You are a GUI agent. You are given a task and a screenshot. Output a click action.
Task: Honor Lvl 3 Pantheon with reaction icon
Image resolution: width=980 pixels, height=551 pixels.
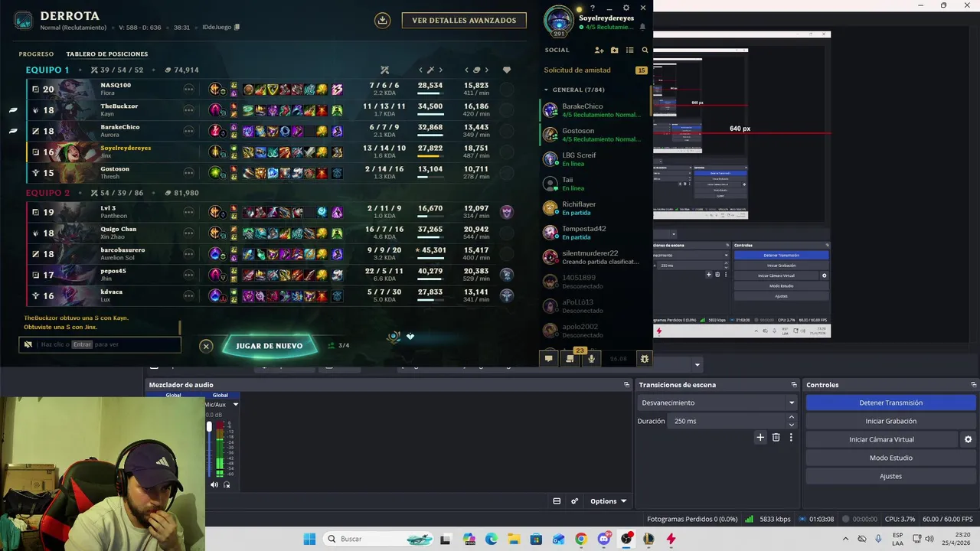point(506,212)
